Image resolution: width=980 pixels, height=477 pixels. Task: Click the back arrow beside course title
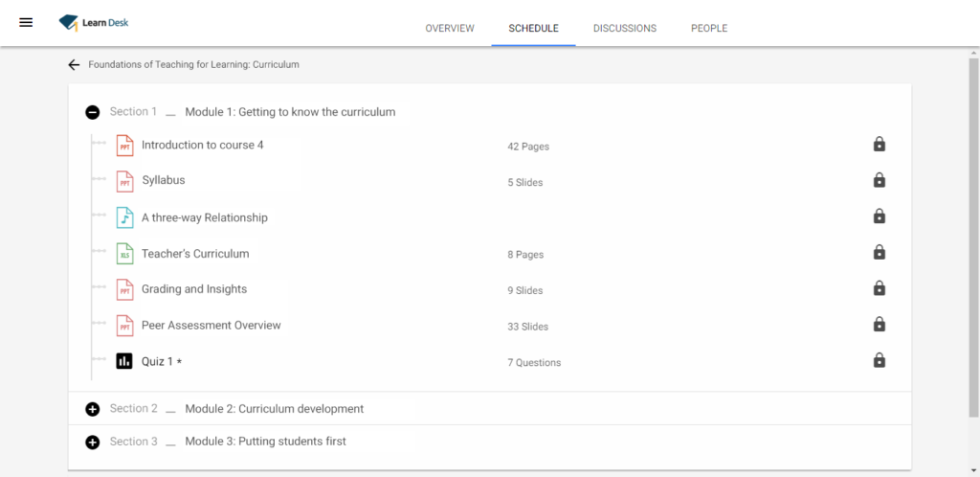pos(74,65)
